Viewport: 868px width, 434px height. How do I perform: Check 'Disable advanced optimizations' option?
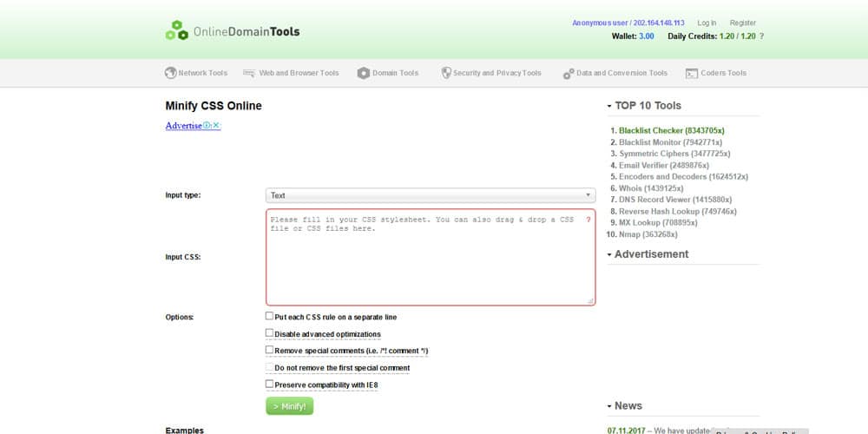coord(269,333)
